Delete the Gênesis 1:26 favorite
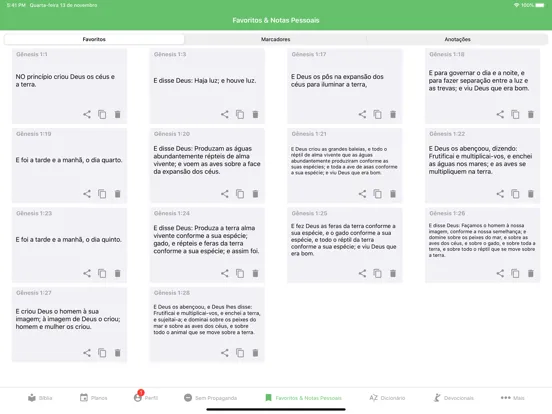552x414 pixels. [531, 273]
